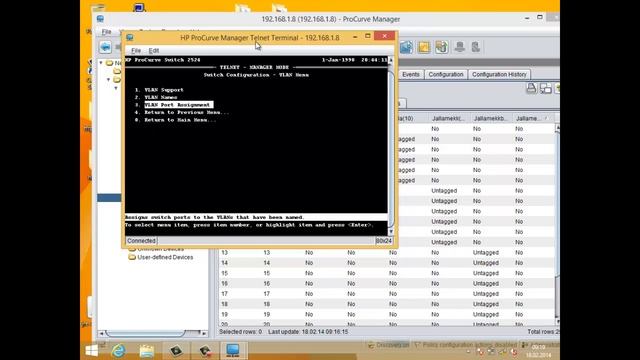Switch to the Configuration tab
Image resolution: width=640 pixels, height=360 pixels.
pyautogui.click(x=446, y=74)
